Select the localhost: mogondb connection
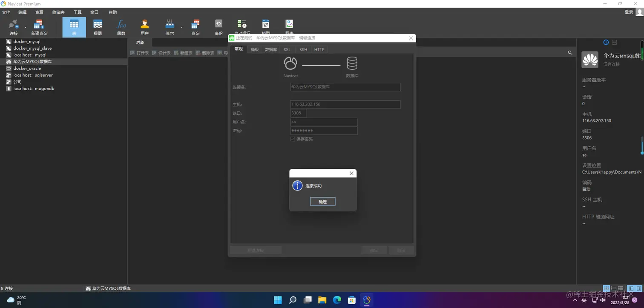This screenshot has height=308, width=644. coord(34,88)
